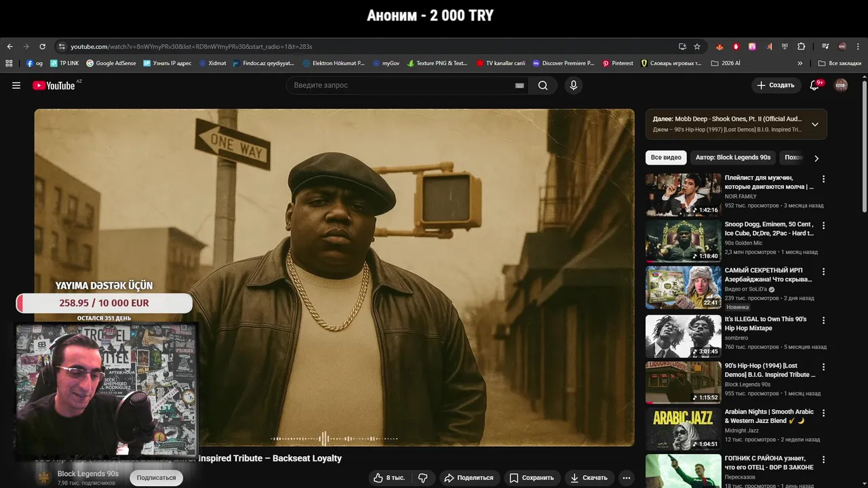Open the account avatar menu
This screenshot has width=868, height=488.
point(841,85)
